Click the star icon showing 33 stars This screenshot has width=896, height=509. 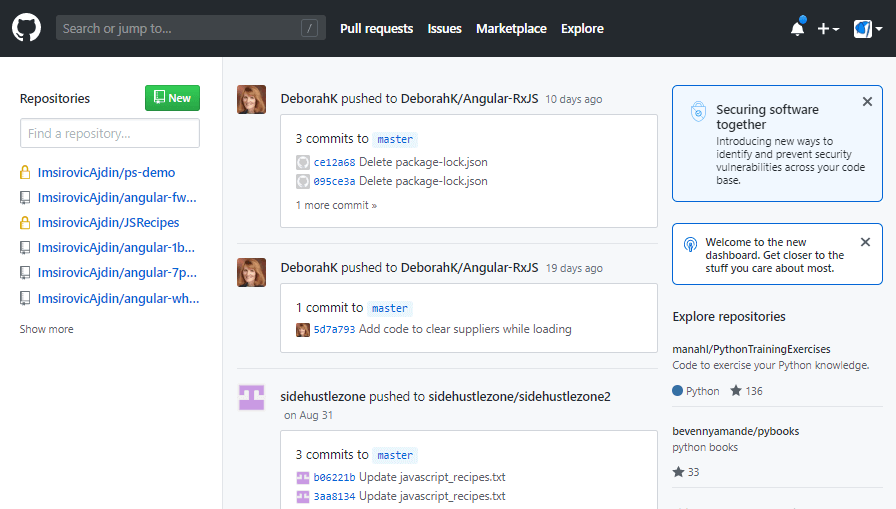tap(678, 472)
